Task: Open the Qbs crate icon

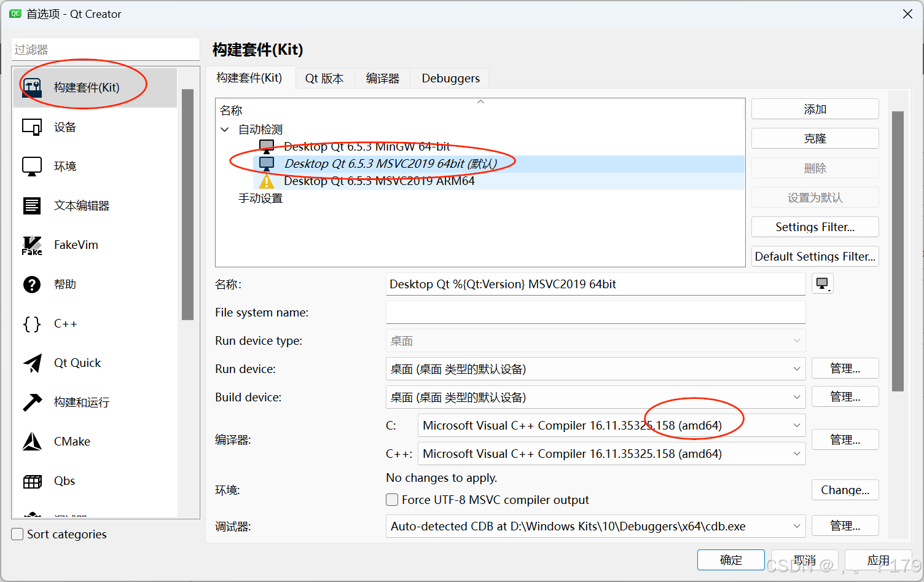Action: (32, 481)
